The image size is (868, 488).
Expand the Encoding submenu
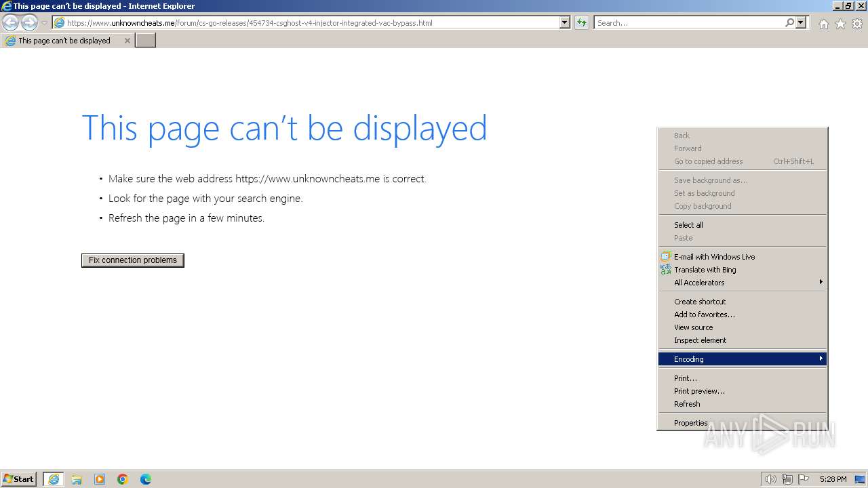[743, 359]
